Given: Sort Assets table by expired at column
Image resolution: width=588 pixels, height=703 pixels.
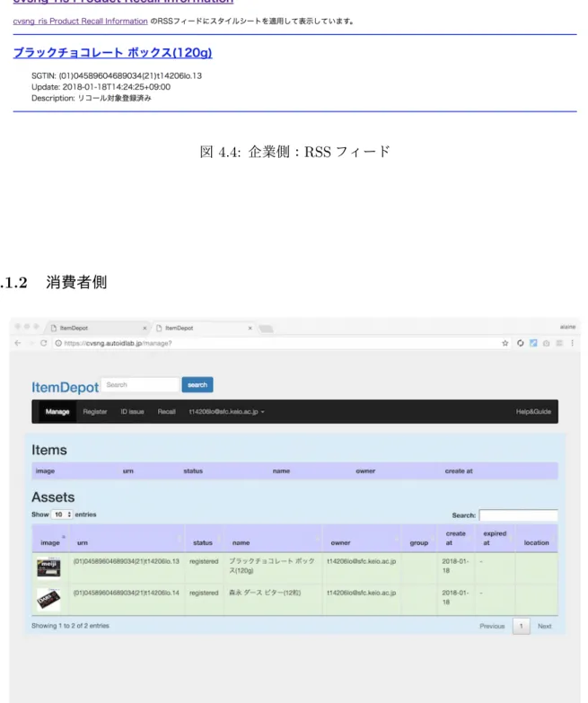Looking at the screenshot, I should [x=495, y=538].
